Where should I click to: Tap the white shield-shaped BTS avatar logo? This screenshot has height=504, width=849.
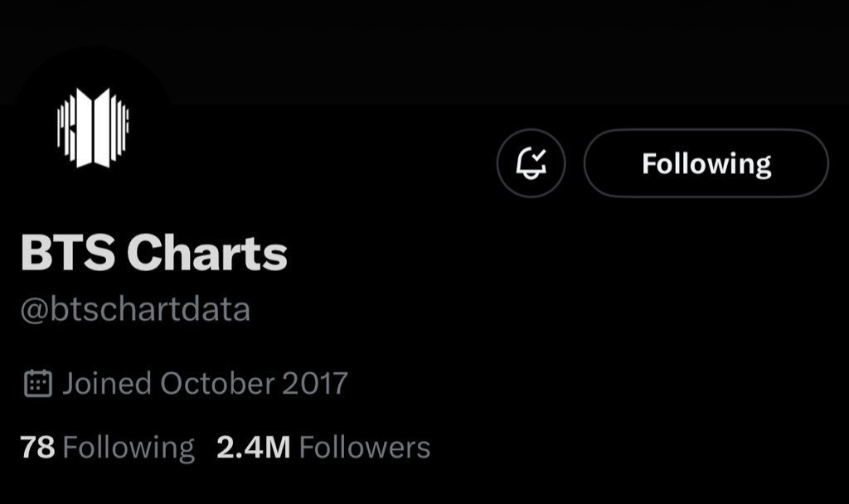coord(93,128)
